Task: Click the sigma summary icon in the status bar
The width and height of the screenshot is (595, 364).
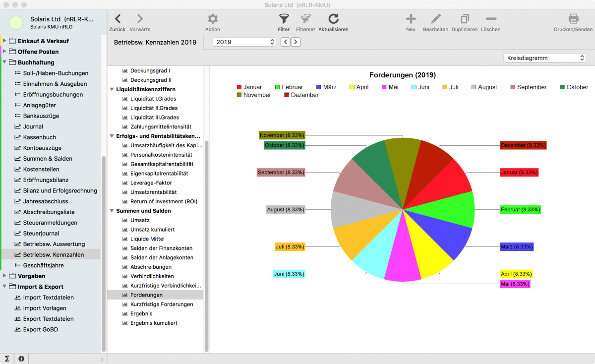Action: coord(7,358)
